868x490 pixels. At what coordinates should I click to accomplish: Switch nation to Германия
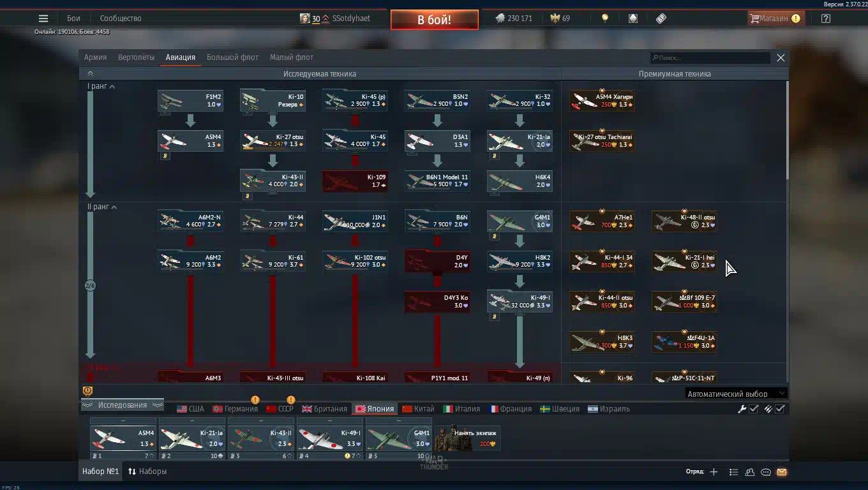(235, 409)
